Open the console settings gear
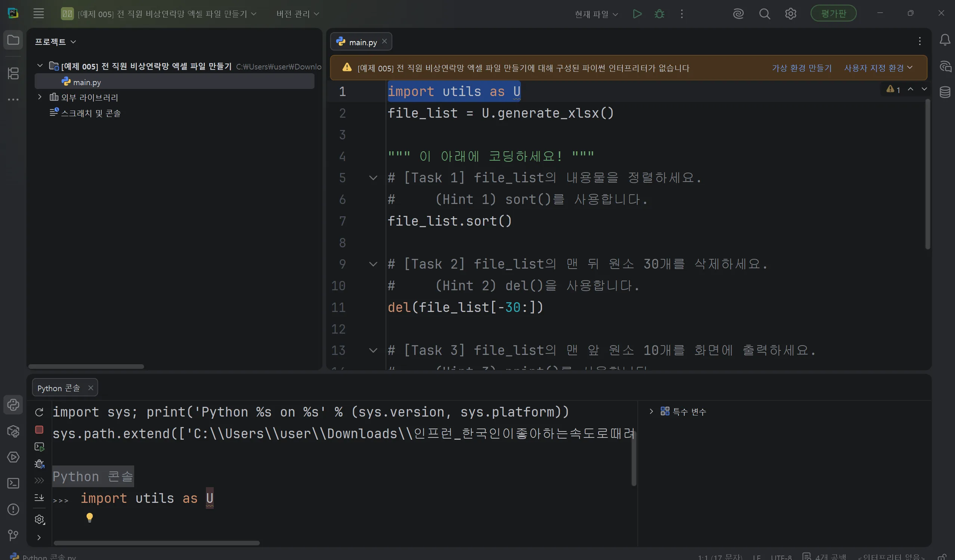This screenshot has width=955, height=560. pos(39,519)
